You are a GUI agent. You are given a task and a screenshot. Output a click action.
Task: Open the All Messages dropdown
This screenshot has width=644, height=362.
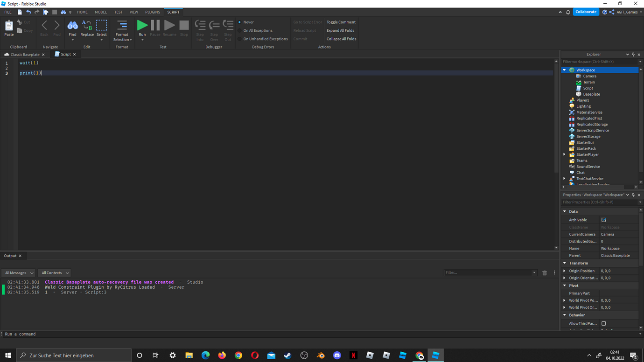point(19,273)
